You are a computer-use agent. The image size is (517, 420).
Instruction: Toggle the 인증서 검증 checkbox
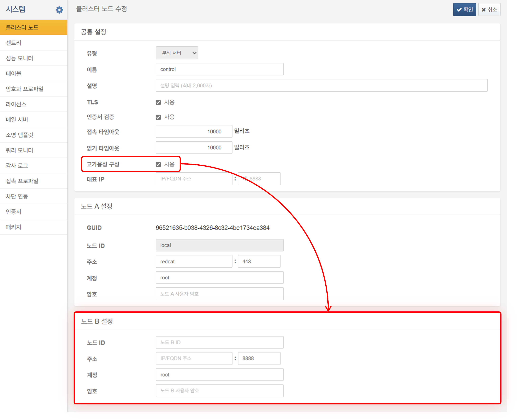coord(158,117)
